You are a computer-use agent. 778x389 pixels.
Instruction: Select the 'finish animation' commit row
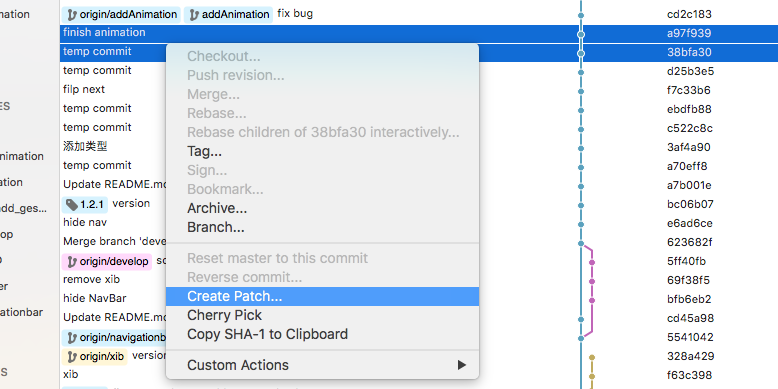click(419, 34)
